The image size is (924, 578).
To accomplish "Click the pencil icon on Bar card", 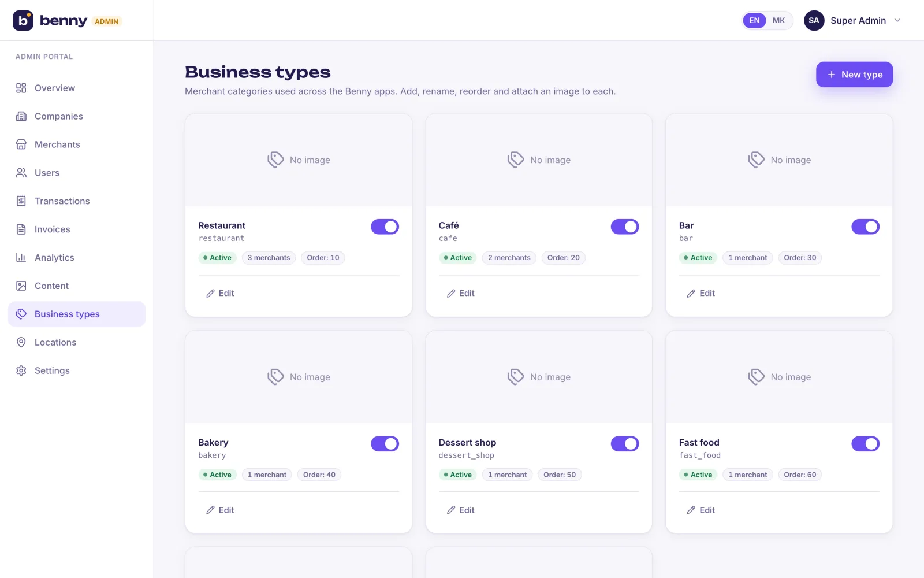I will (x=691, y=294).
